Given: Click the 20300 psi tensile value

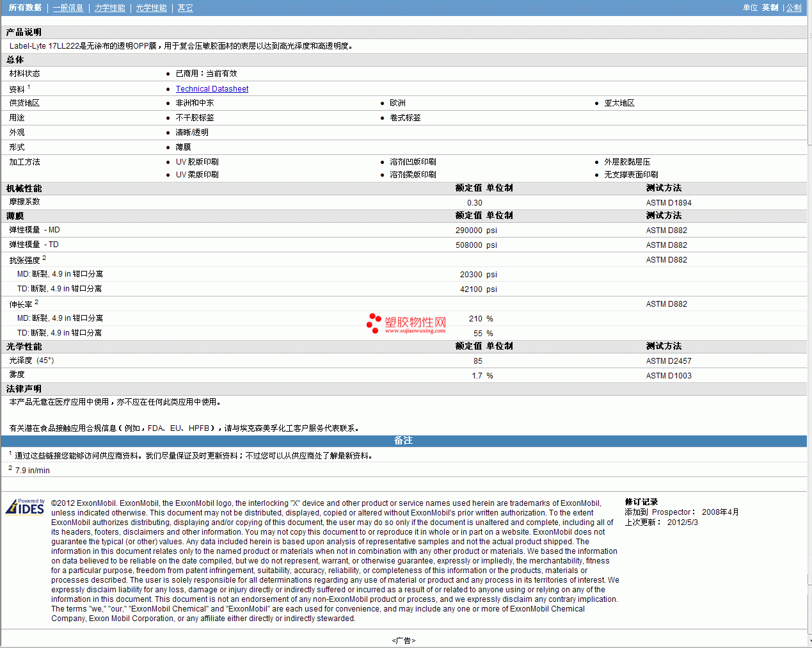Looking at the screenshot, I should pos(479,275).
